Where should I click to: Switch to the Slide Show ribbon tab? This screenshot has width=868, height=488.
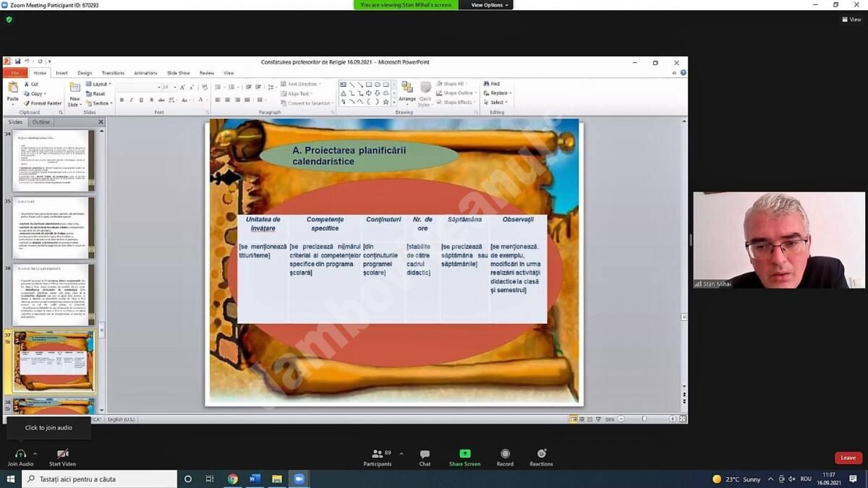coord(179,73)
